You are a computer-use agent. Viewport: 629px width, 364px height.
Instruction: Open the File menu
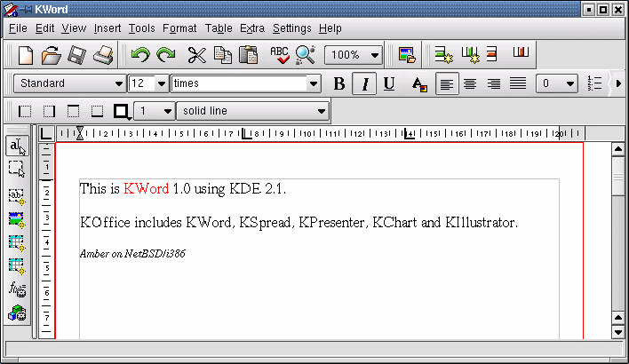coord(18,28)
